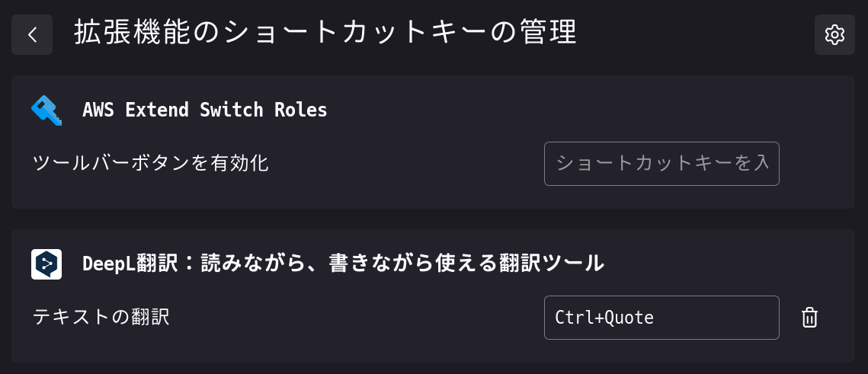The image size is (868, 374).
Task: Open add-on tools from the cog button
Action: [x=834, y=35]
